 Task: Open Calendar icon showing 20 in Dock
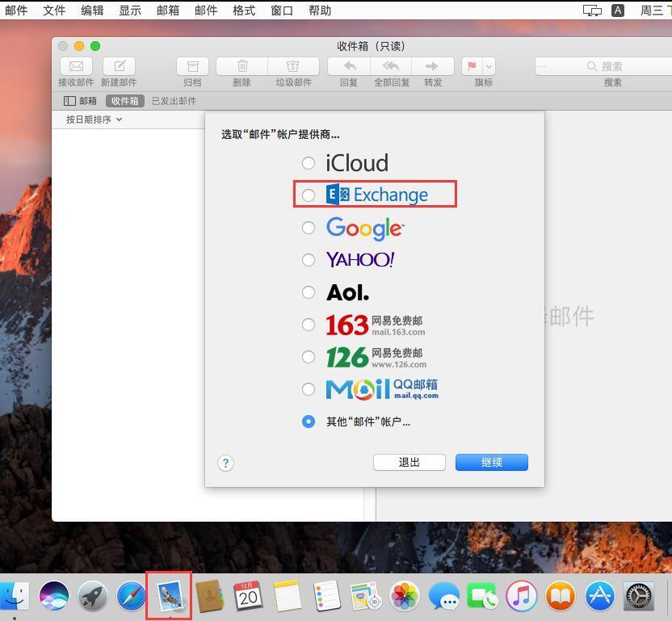point(248,596)
